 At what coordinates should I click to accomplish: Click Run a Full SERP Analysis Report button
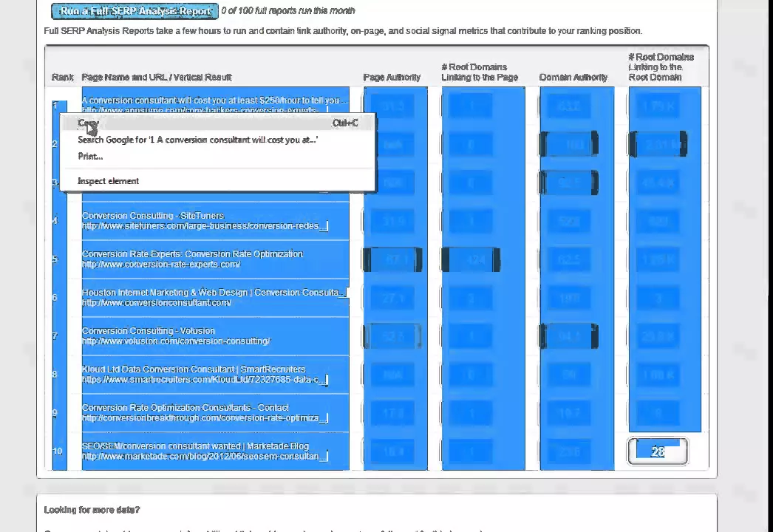pos(134,11)
